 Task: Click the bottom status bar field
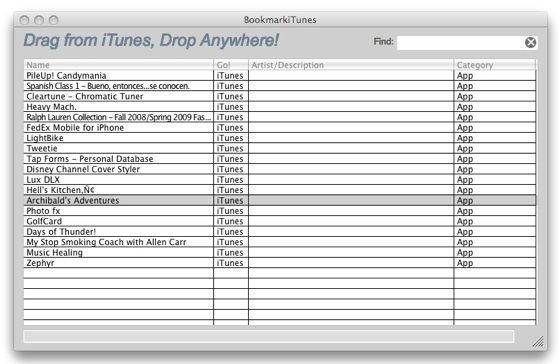tap(269, 336)
